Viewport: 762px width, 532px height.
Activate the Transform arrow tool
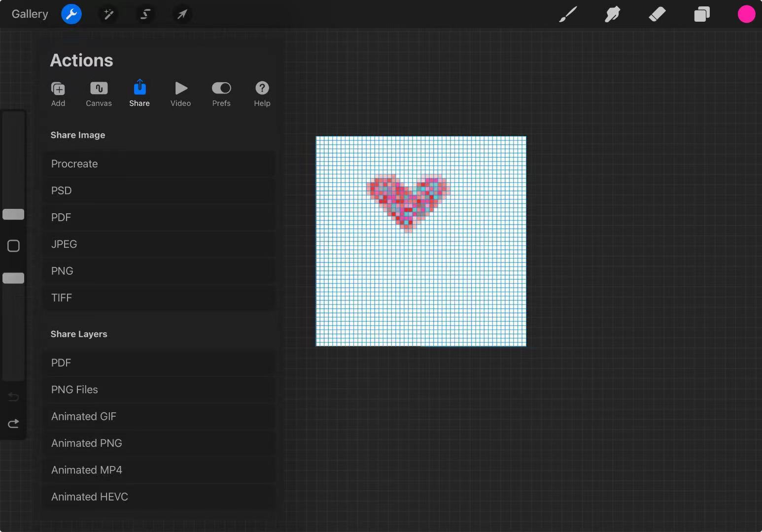[182, 14]
